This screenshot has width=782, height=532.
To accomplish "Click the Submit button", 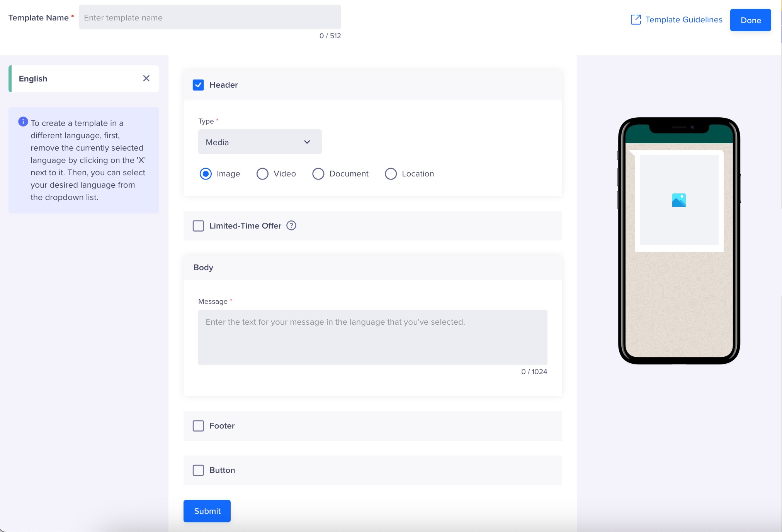I will point(207,511).
